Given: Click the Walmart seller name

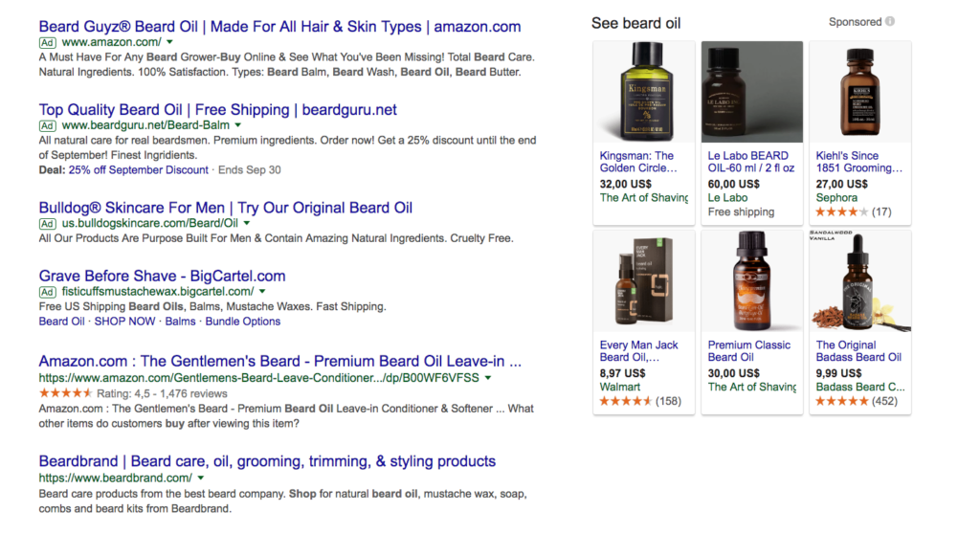Looking at the screenshot, I should tap(620, 387).
